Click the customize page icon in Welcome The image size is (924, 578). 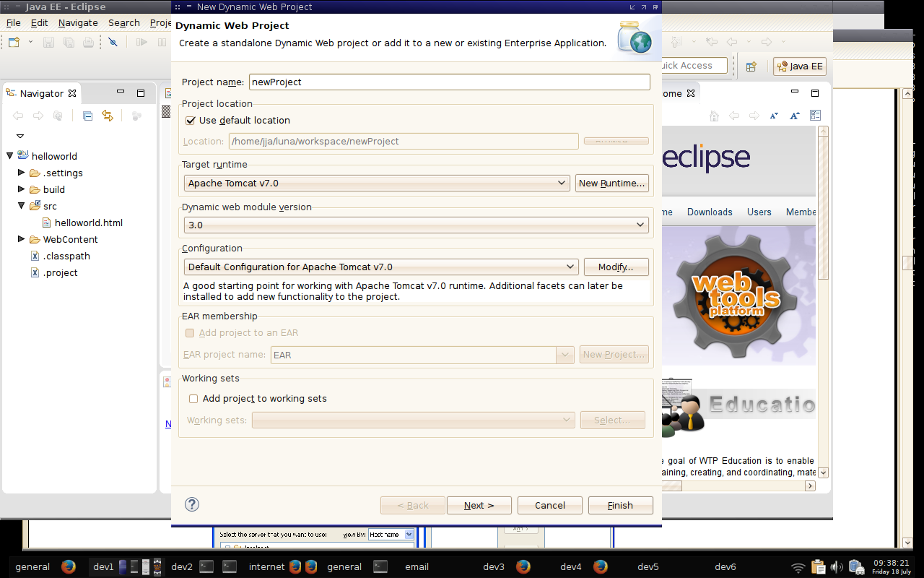816,116
